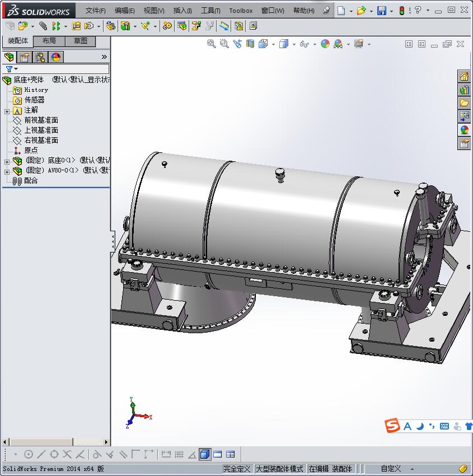Select the Zoom to Fit tool
The height and width of the screenshot is (476, 473).
(212, 44)
